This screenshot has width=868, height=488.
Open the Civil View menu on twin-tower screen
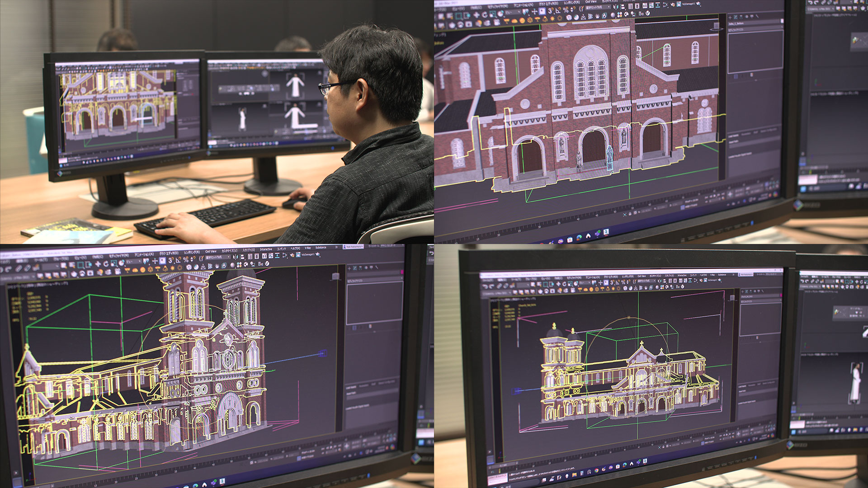pos(211,251)
